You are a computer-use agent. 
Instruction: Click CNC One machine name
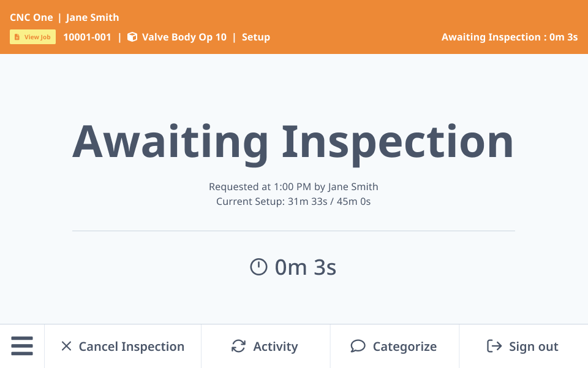click(x=31, y=17)
